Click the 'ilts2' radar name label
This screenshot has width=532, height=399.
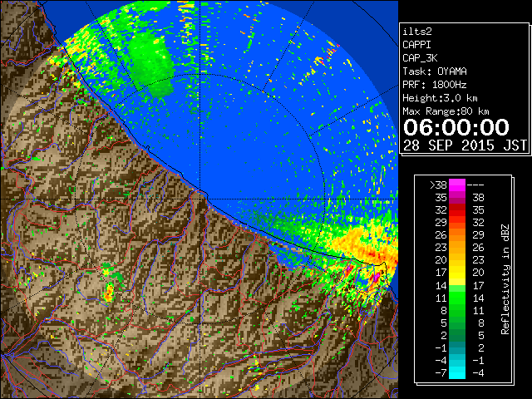pos(417,32)
